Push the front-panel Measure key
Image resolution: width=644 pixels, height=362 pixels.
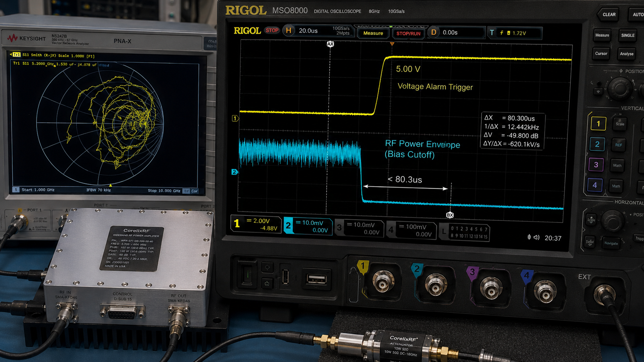[602, 35]
